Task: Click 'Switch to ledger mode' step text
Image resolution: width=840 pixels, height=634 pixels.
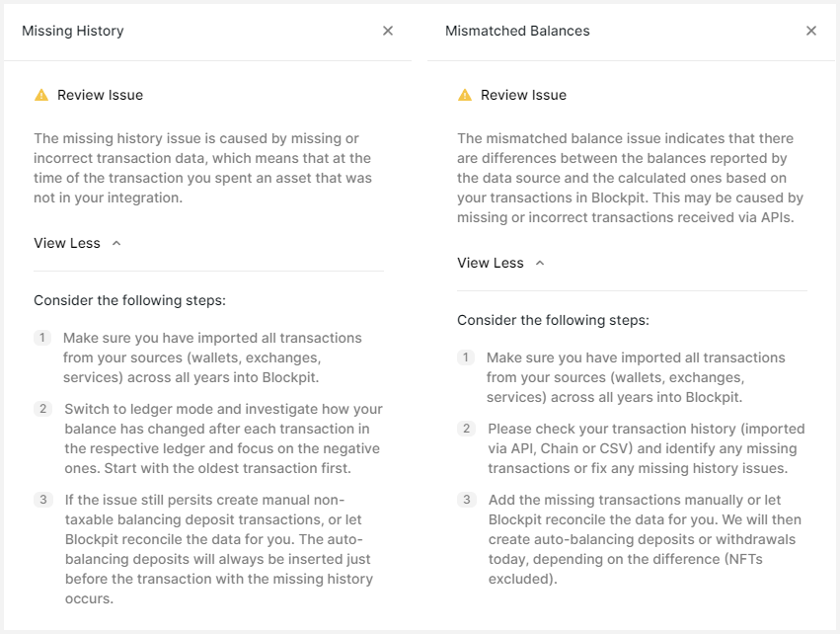Action: [223, 438]
